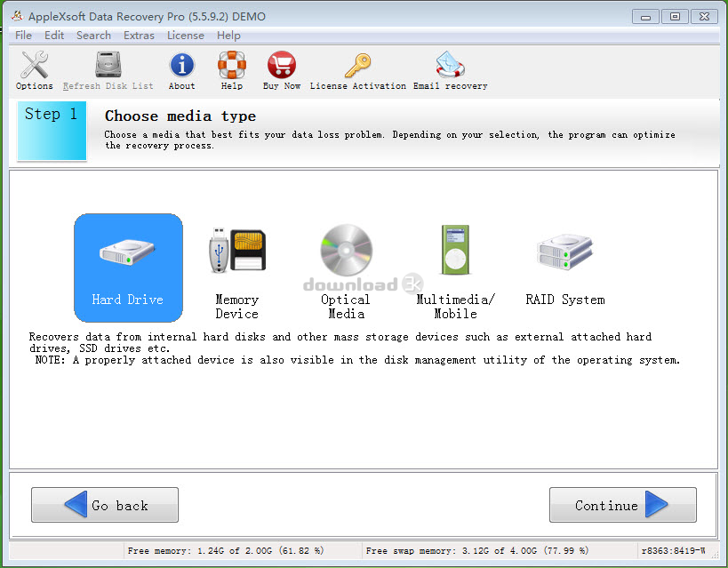The height and width of the screenshot is (568, 728).
Task: Click the Step 1 indicator box
Action: (x=52, y=131)
